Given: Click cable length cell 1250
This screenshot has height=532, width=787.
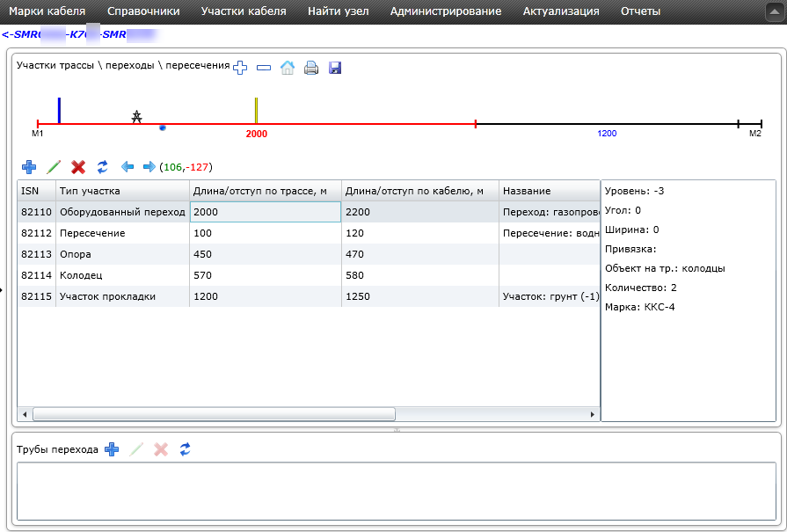Looking at the screenshot, I should click(x=420, y=296).
